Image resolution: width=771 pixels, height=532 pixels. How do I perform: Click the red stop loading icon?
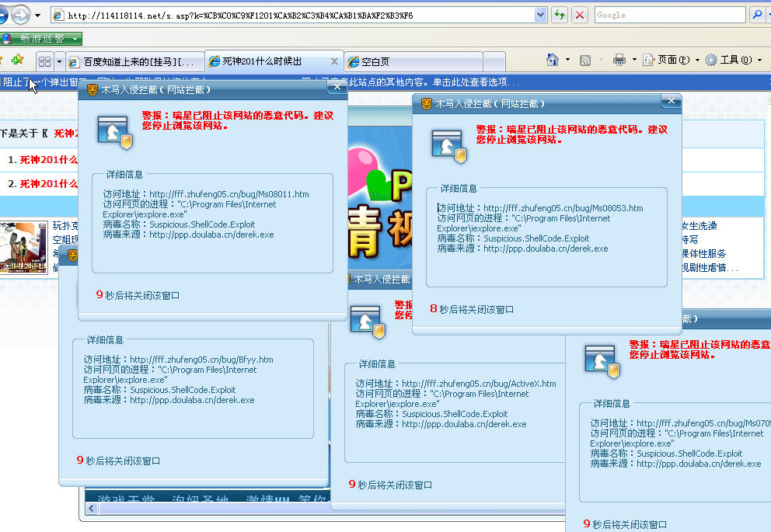point(580,16)
